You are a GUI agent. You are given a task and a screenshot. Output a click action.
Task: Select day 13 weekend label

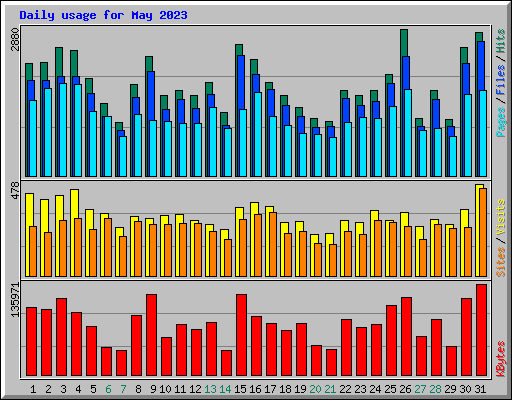coord(210,389)
